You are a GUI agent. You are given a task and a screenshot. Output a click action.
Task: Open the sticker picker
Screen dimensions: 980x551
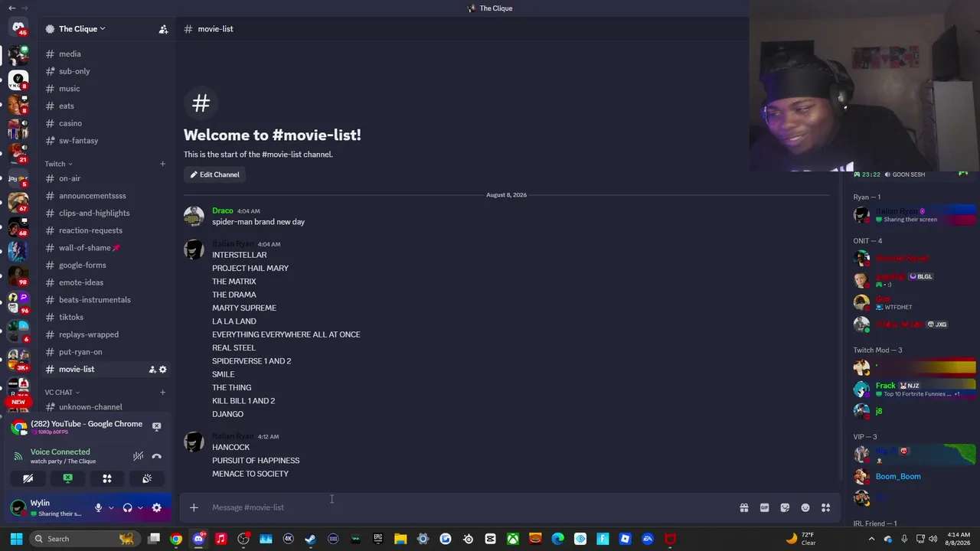(x=785, y=507)
